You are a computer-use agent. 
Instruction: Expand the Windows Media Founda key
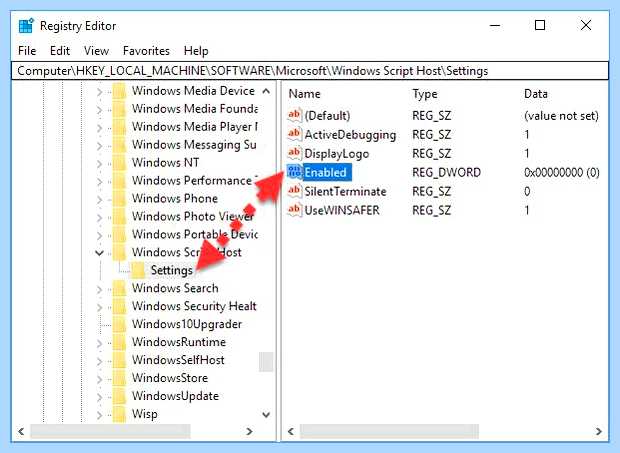(x=100, y=109)
